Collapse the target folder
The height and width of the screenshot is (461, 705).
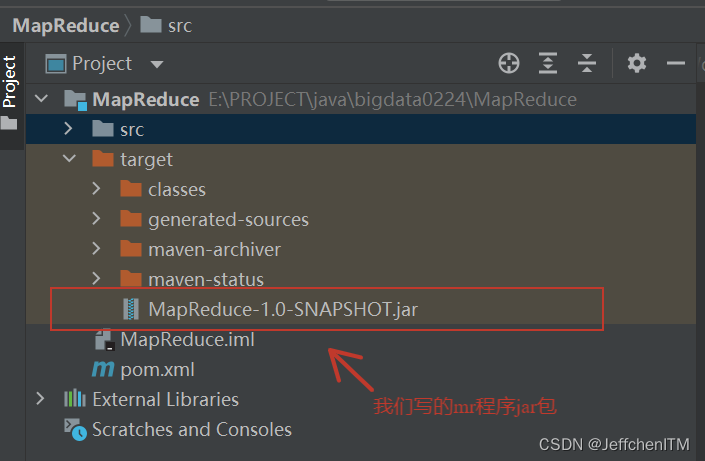point(69,158)
